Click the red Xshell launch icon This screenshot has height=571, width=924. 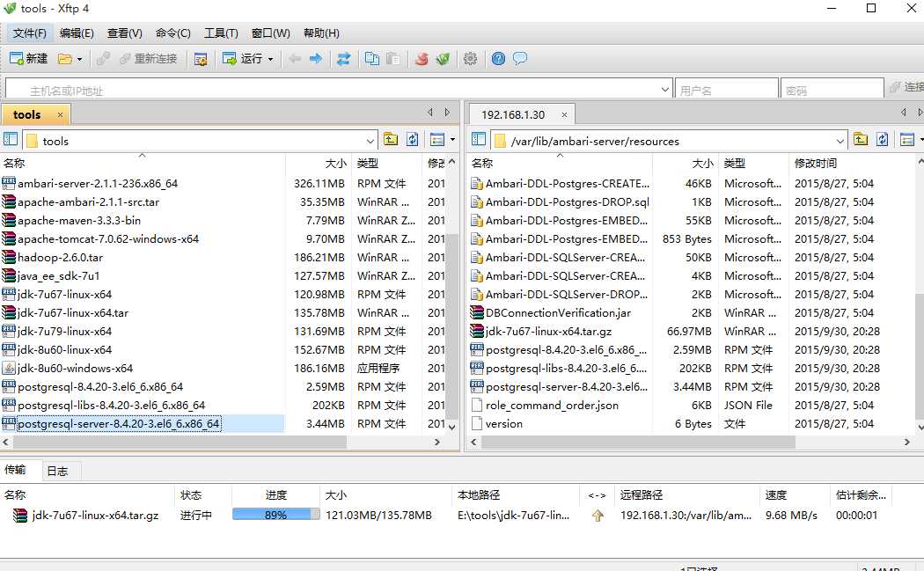422,58
